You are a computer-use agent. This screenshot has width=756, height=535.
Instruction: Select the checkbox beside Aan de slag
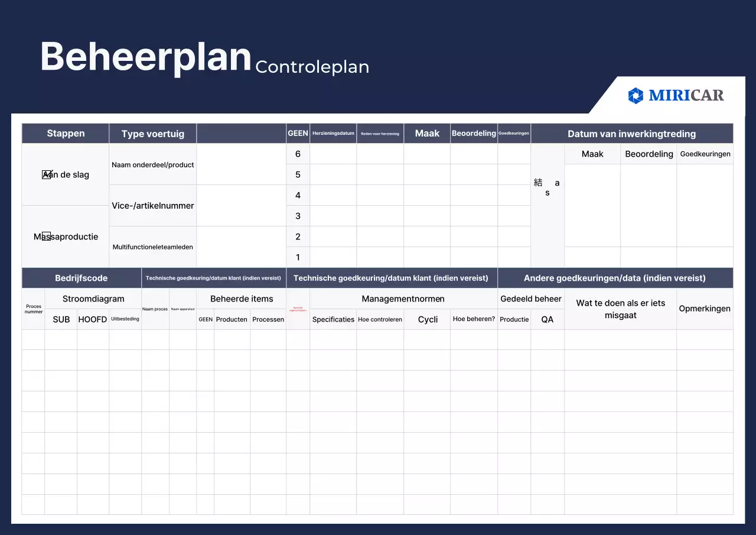click(x=46, y=174)
